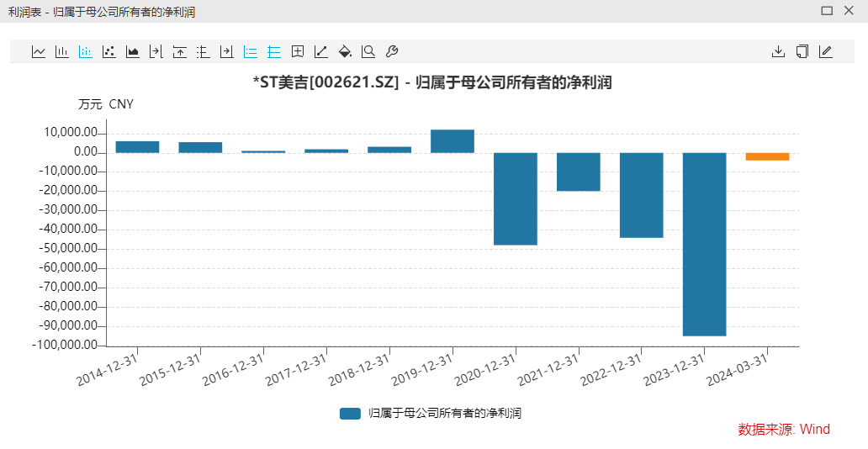Screen dimensions: 868x449
Task: Select the orange 2024-03-31 bar
Action: click(767, 156)
